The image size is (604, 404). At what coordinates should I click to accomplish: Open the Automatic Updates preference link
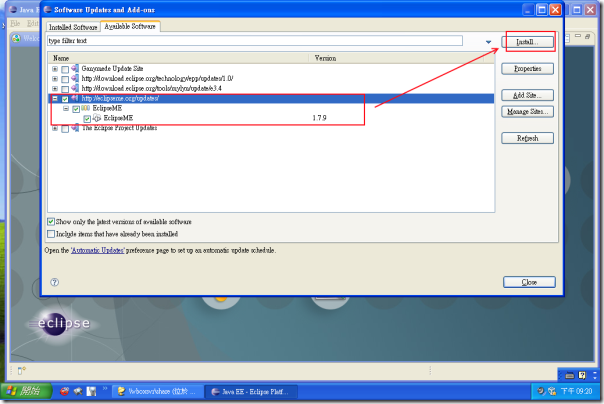[97, 250]
